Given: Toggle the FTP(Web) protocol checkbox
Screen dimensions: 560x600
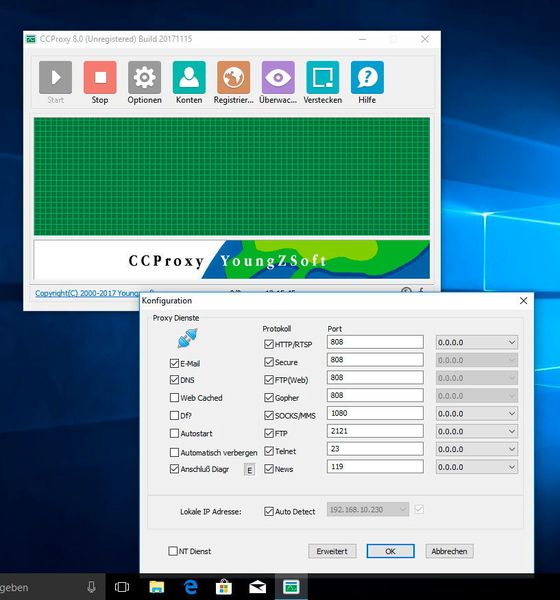Looking at the screenshot, I should (x=269, y=380).
